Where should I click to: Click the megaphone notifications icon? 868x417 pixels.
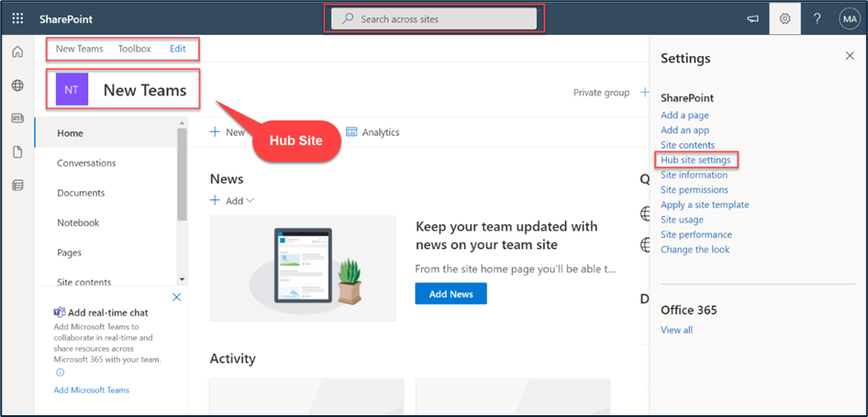[753, 18]
